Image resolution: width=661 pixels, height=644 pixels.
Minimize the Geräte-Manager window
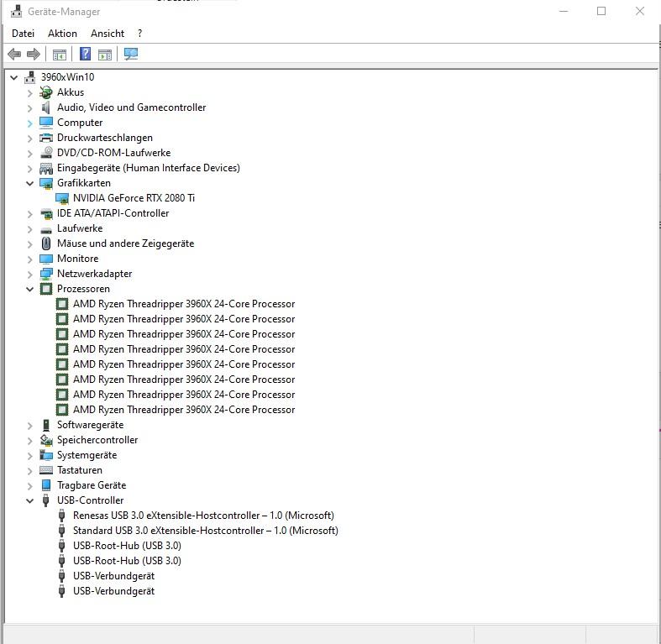[x=564, y=12]
